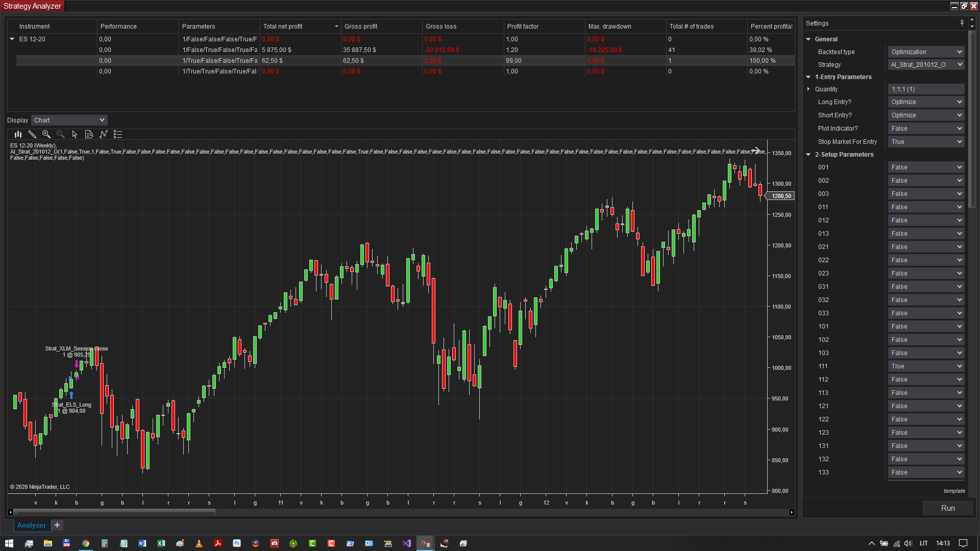Click the zoom in magnifier icon
This screenshot has width=980, height=551.
[46, 134]
